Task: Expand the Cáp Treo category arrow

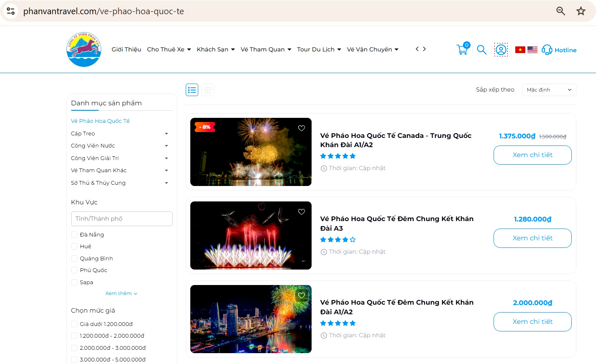Action: pos(166,134)
